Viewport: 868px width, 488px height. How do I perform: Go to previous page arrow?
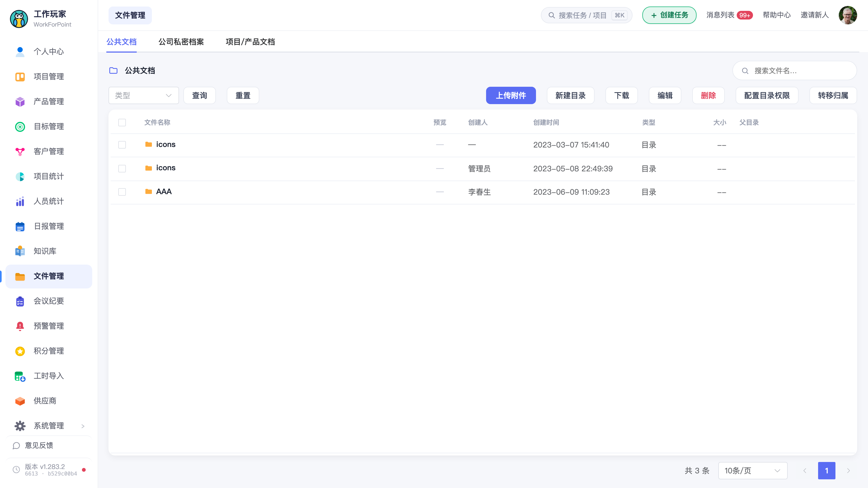pyautogui.click(x=805, y=470)
